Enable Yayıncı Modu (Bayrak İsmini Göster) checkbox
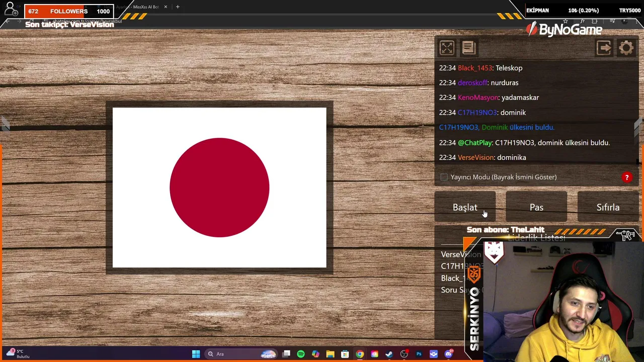This screenshot has width=644, height=362. point(444,177)
